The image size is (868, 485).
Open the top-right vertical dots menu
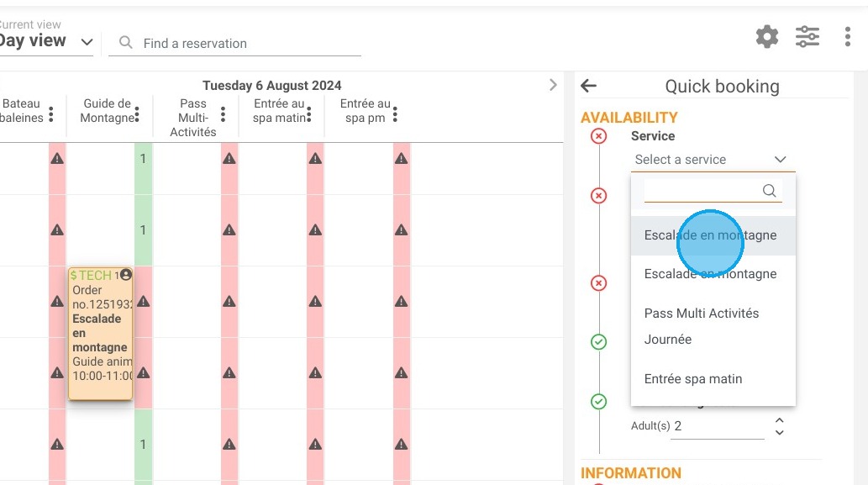(x=848, y=37)
